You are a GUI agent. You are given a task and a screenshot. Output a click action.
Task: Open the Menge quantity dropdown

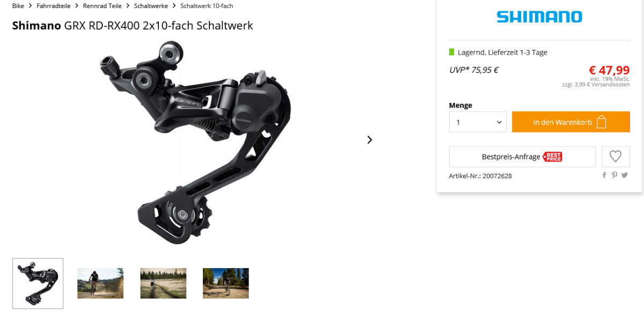pos(478,122)
